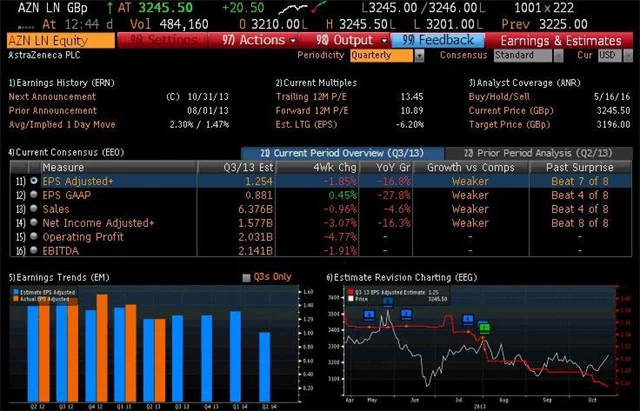Click the green event marker on revision chart
This screenshot has height=411, width=640.
pyautogui.click(x=484, y=327)
